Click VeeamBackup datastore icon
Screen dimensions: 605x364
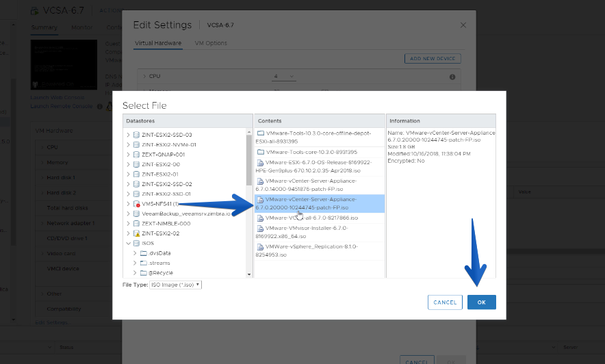coord(136,213)
